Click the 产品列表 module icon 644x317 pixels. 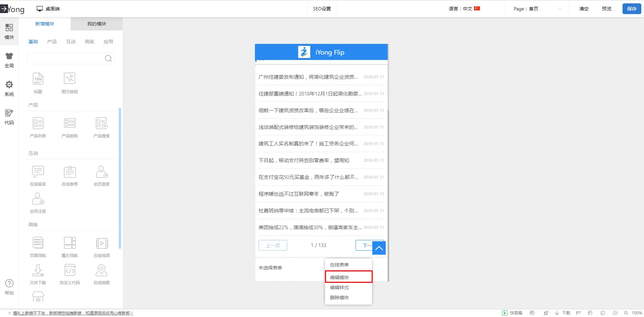tap(38, 124)
